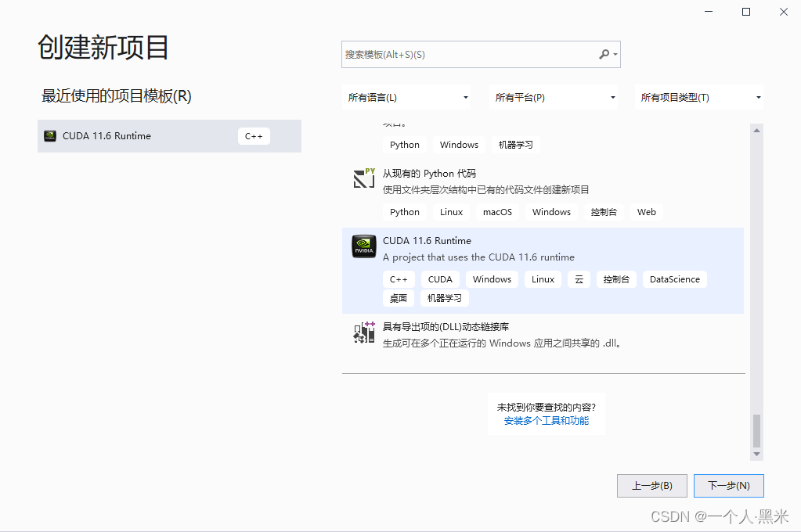801x532 pixels.
Task: Click the 云 tag
Action: [579, 279]
